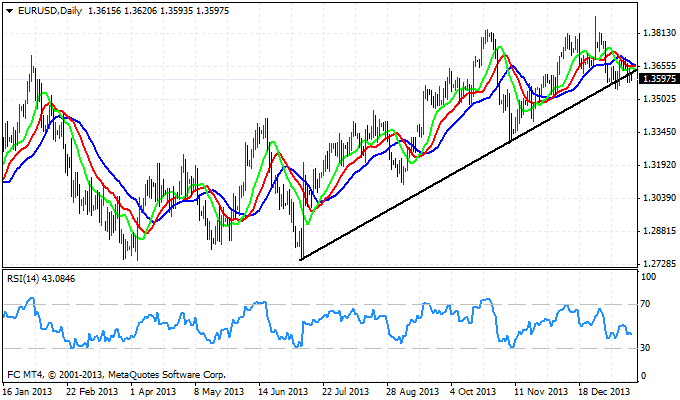The height and width of the screenshot is (400, 680).
Task: Click the date label 11 Nov 2013
Action: pos(540,392)
